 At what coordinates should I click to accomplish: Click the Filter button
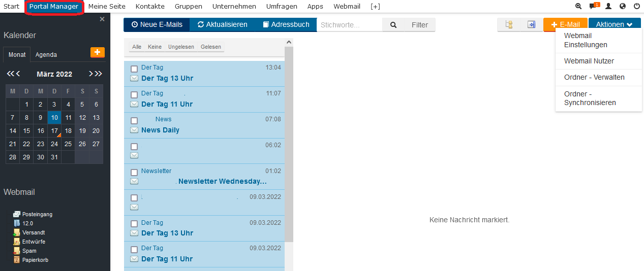[x=420, y=24]
